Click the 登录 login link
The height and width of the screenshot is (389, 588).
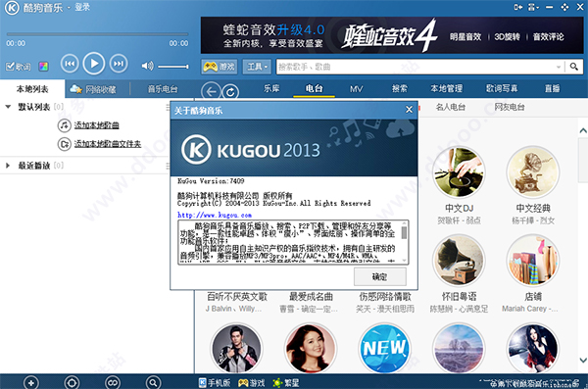pos(81,8)
